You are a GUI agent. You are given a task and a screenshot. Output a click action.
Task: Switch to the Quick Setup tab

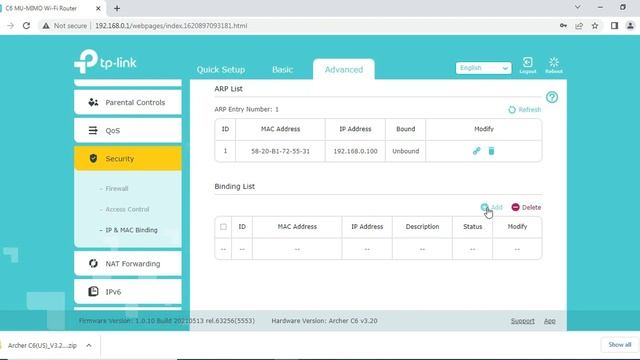221,69
